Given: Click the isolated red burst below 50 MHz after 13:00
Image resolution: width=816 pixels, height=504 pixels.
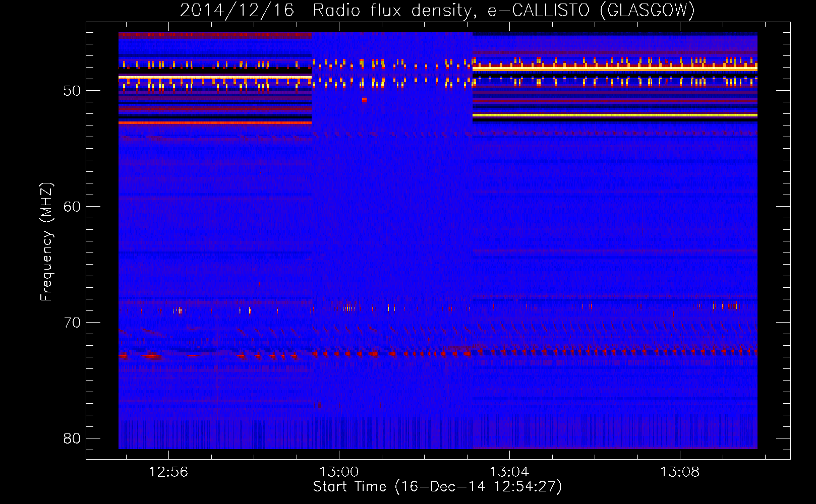Looking at the screenshot, I should point(364,100).
